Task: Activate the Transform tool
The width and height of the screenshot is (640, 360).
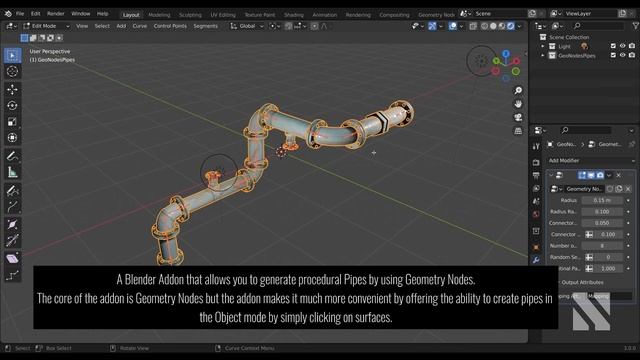Action: [12, 138]
